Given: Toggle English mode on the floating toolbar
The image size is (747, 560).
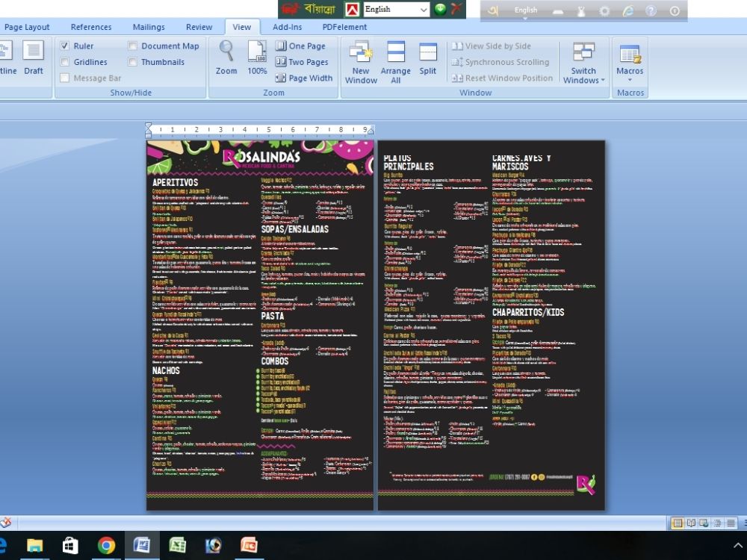Looking at the screenshot, I should (525, 10).
